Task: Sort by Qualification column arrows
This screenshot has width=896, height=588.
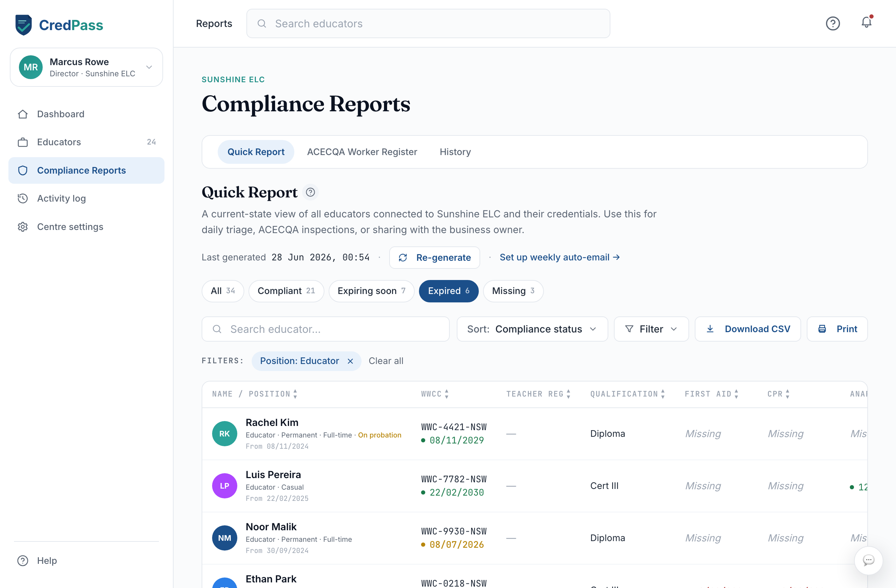Action: coord(663,394)
